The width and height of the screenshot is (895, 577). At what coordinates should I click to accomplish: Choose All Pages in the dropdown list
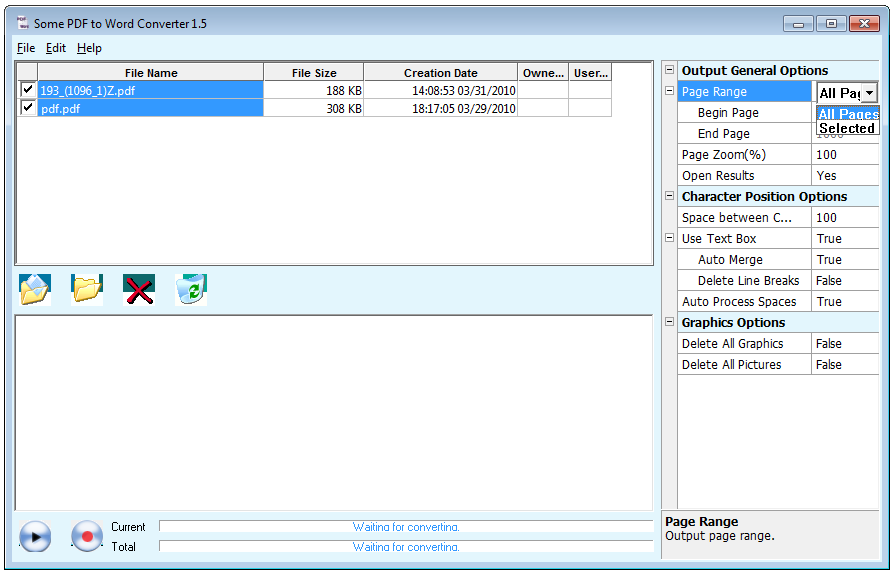[x=848, y=114]
